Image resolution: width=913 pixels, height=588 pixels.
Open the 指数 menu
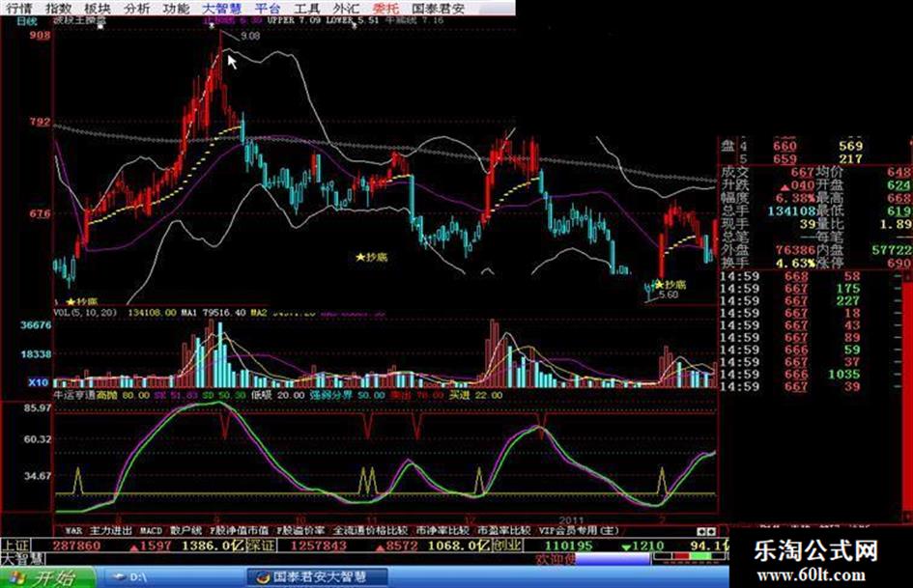tap(59, 8)
